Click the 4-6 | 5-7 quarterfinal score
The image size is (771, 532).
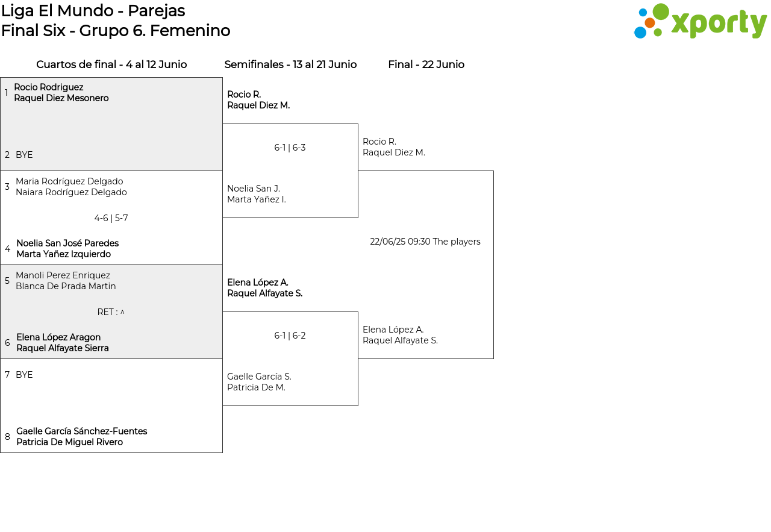[x=111, y=218]
